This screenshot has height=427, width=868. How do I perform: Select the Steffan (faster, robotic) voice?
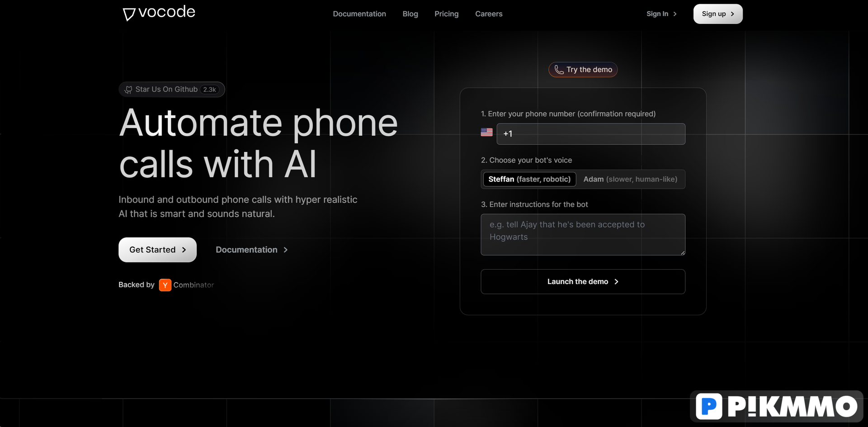529,179
